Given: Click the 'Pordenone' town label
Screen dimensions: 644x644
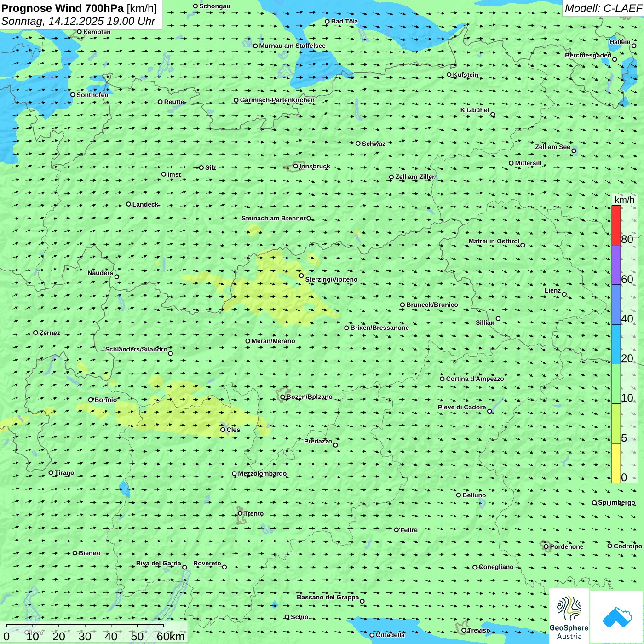Looking at the screenshot, I should pos(567,546).
